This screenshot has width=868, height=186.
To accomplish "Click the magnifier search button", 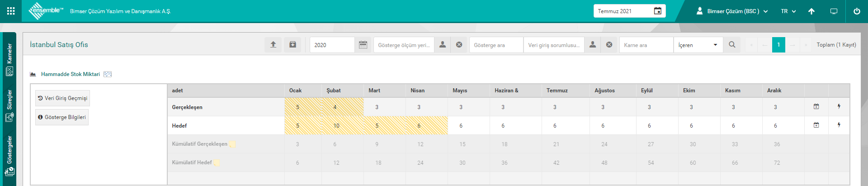I will point(732,45).
